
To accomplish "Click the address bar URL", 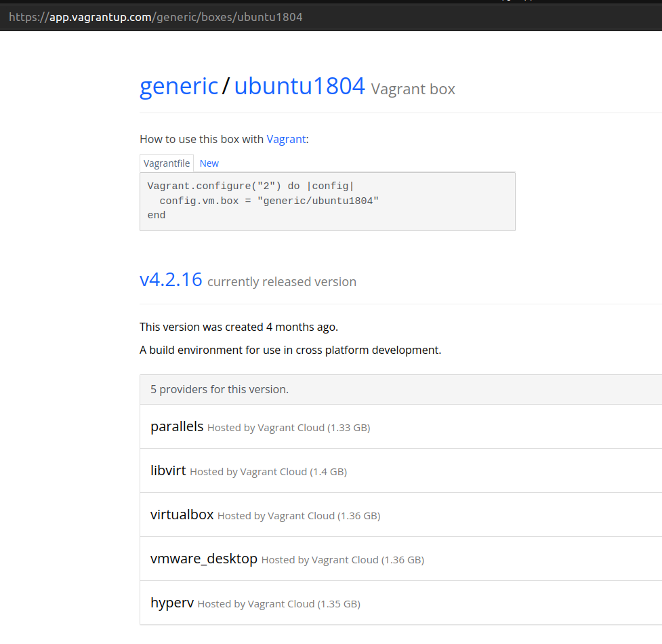I will pos(156,18).
